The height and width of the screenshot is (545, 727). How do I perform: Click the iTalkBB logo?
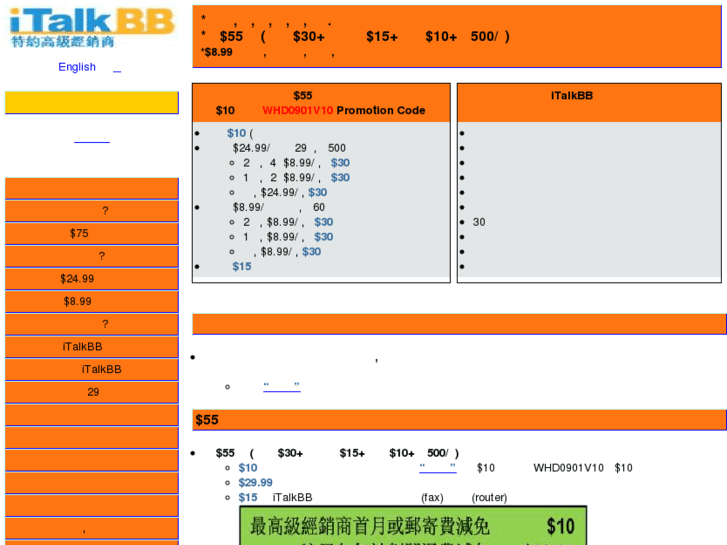pos(91,28)
